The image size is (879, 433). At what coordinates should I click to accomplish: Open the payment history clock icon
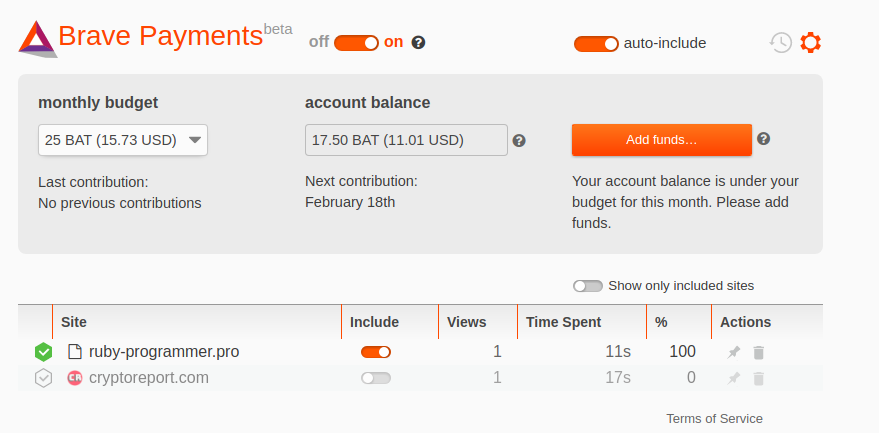click(x=780, y=43)
